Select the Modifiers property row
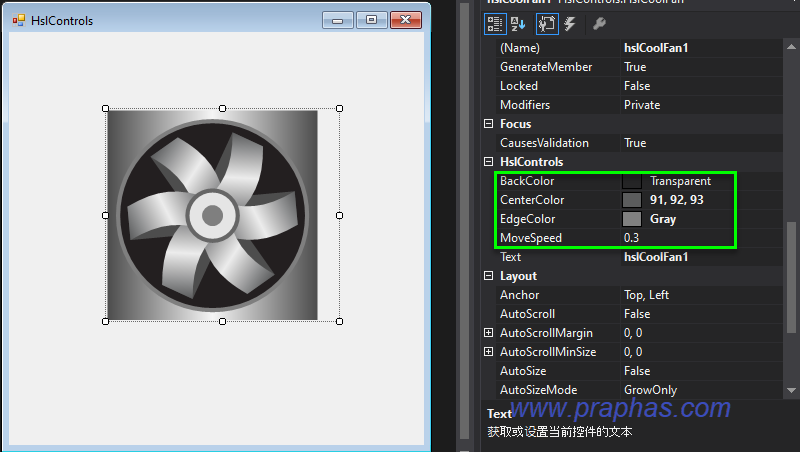800x452 pixels. [x=640, y=105]
